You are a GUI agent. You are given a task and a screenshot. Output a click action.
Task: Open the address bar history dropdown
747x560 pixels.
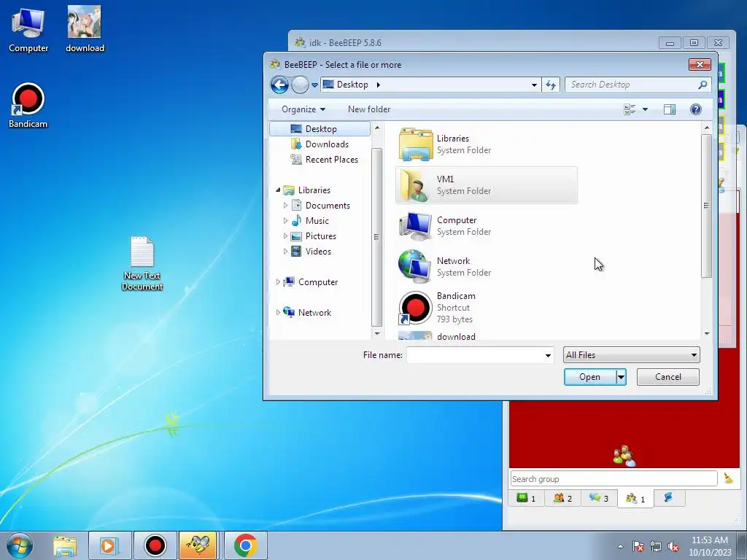pos(534,85)
